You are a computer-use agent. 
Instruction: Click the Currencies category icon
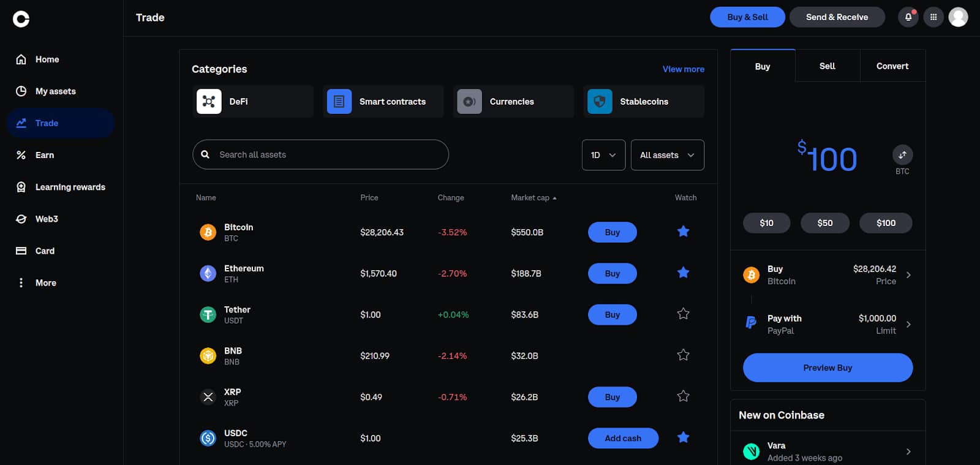469,101
